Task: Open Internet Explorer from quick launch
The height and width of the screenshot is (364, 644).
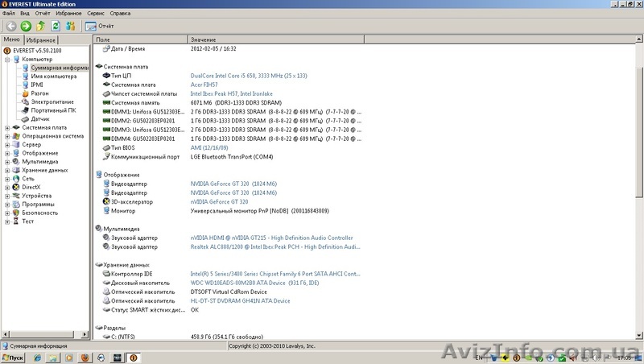Action: tap(37, 358)
